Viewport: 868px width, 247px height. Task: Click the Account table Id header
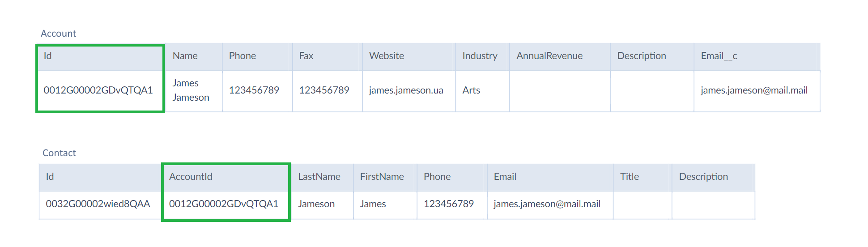click(x=101, y=56)
